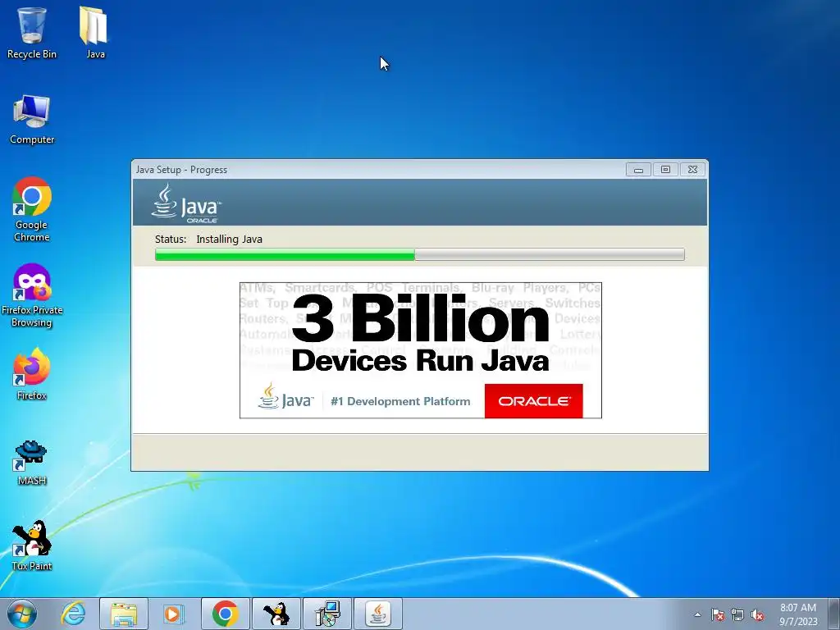Screen dimensions: 840x630
Task: Open Windows Media Player taskbar icon
Action: (173, 614)
